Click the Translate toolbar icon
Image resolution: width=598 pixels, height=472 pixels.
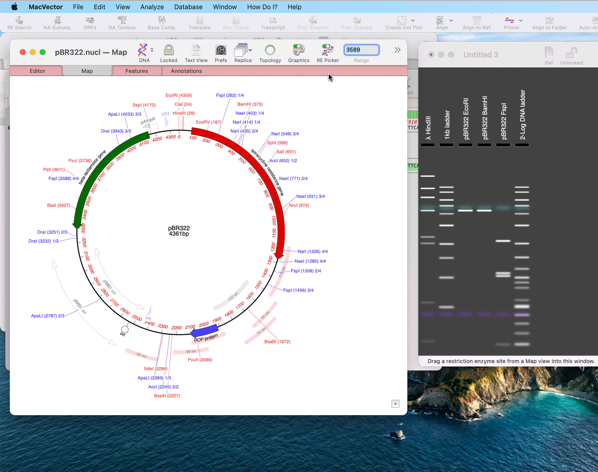199,23
